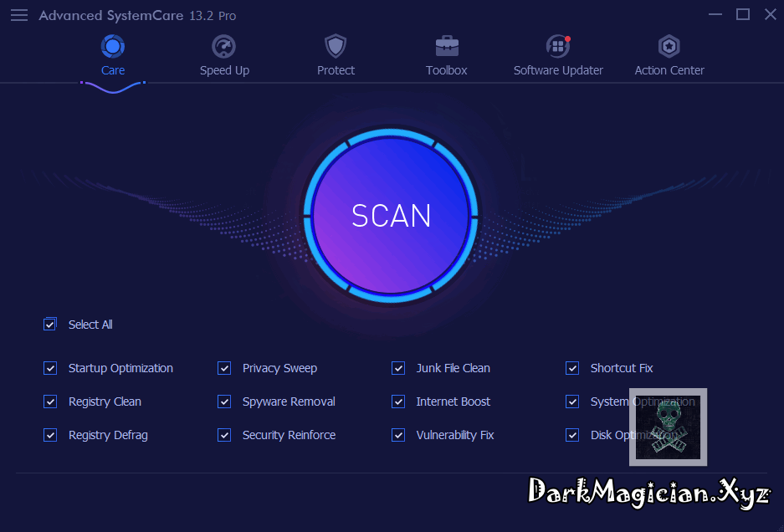Click the Spyware Removal label
Viewport: 784px width, 532px height.
coord(289,402)
